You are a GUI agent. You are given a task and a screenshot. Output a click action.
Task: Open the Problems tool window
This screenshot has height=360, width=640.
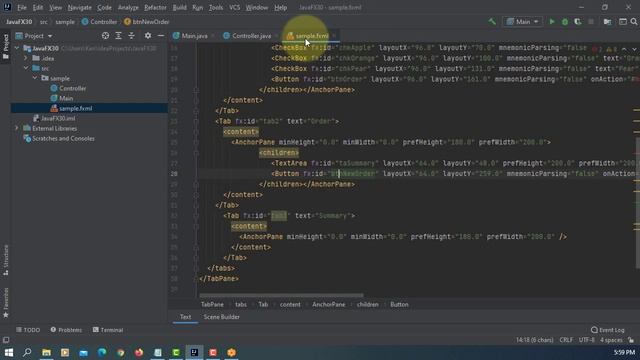(x=66, y=330)
